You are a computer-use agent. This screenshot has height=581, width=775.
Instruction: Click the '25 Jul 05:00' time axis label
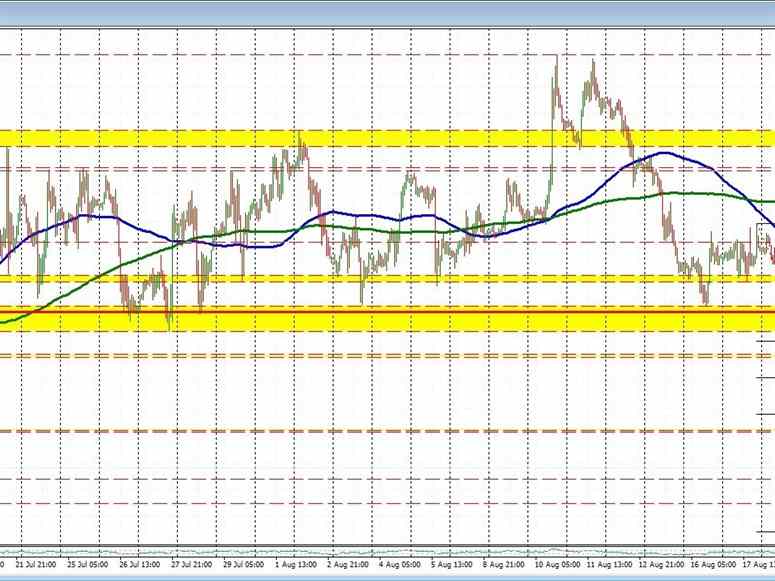click(87, 564)
